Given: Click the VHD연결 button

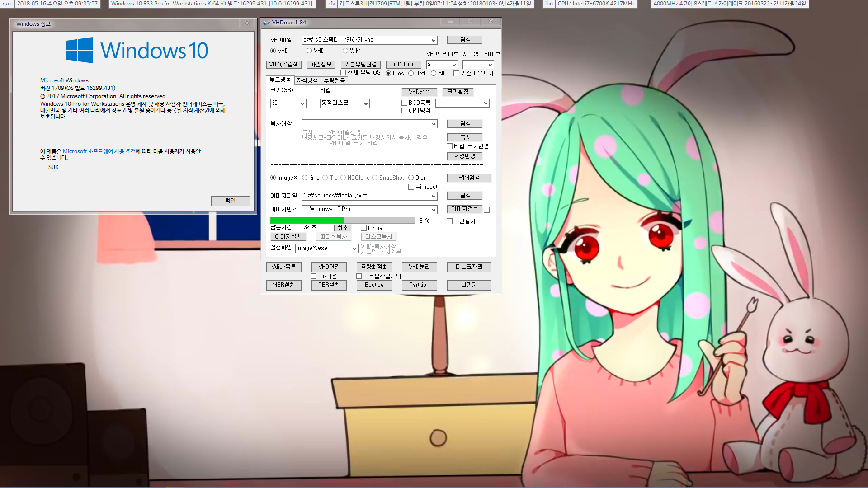Looking at the screenshot, I should coord(329,267).
